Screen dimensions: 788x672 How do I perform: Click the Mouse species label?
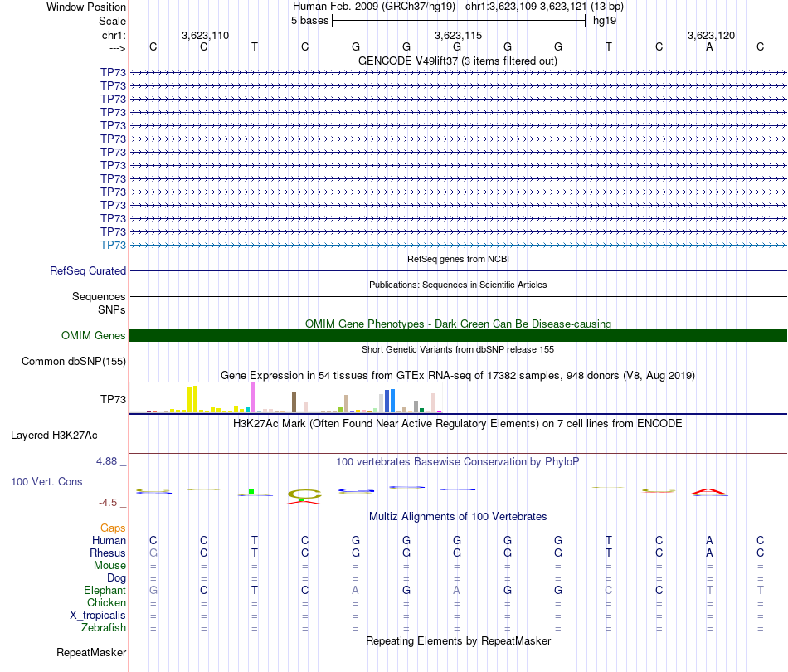point(109,566)
